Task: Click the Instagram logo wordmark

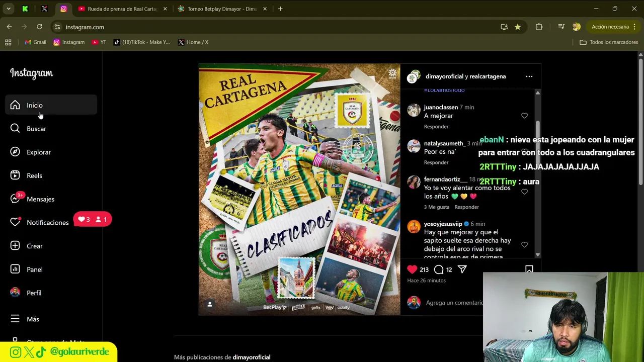Action: 31,73
